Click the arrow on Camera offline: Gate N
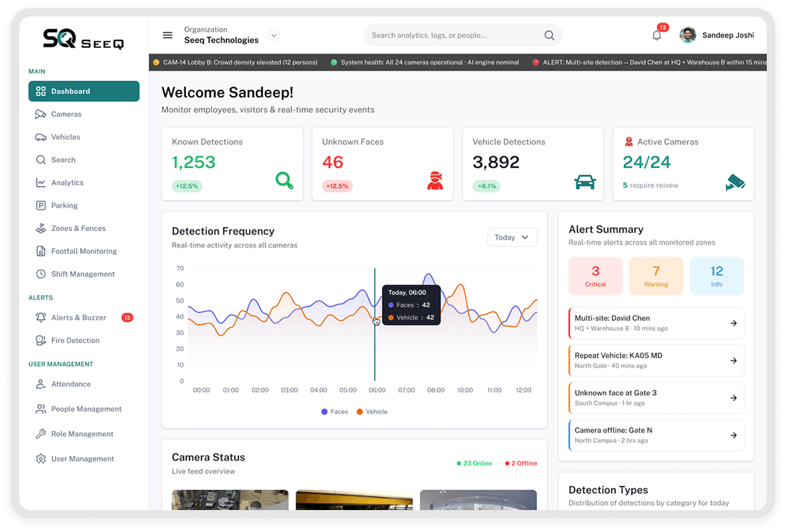This screenshot has width=786, height=532. pyautogui.click(x=733, y=435)
